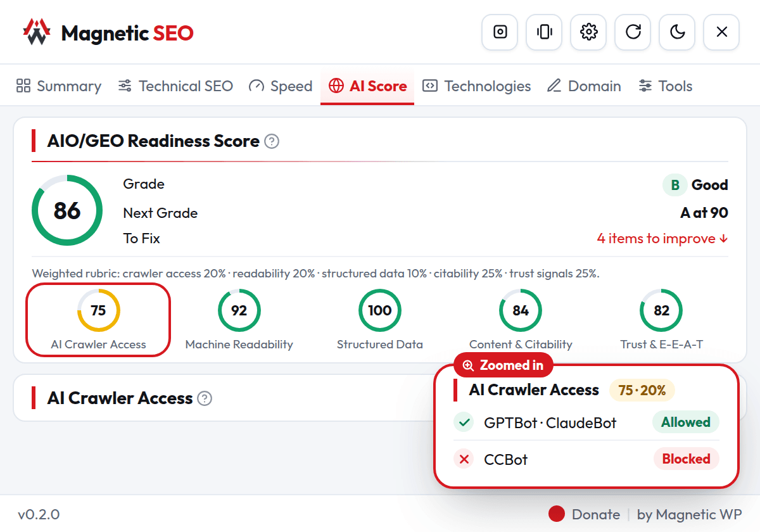Viewport: 760px width, 532px height.
Task: Click the overall 86 score ring
Action: 67,211
